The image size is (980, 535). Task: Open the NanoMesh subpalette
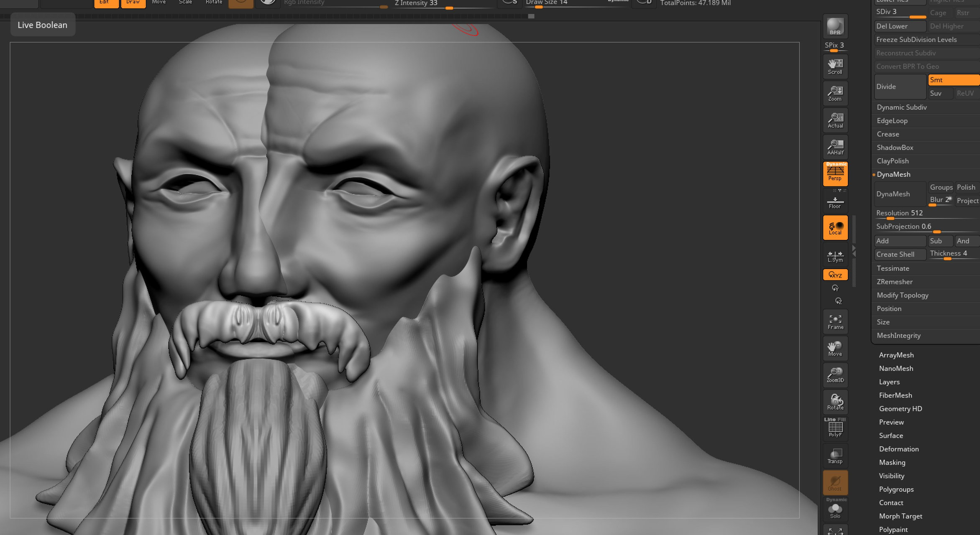pos(896,368)
